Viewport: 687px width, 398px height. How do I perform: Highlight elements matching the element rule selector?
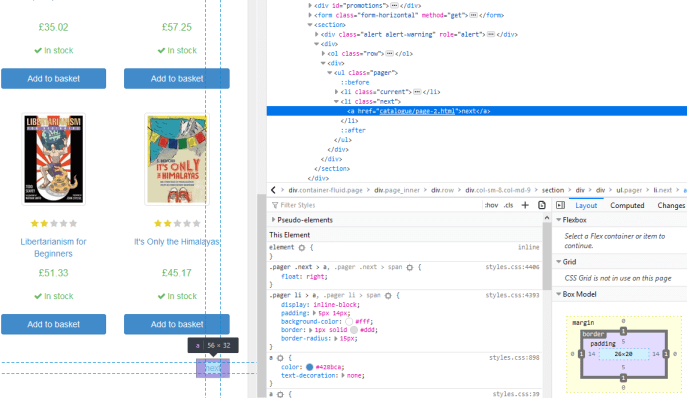[x=302, y=248]
